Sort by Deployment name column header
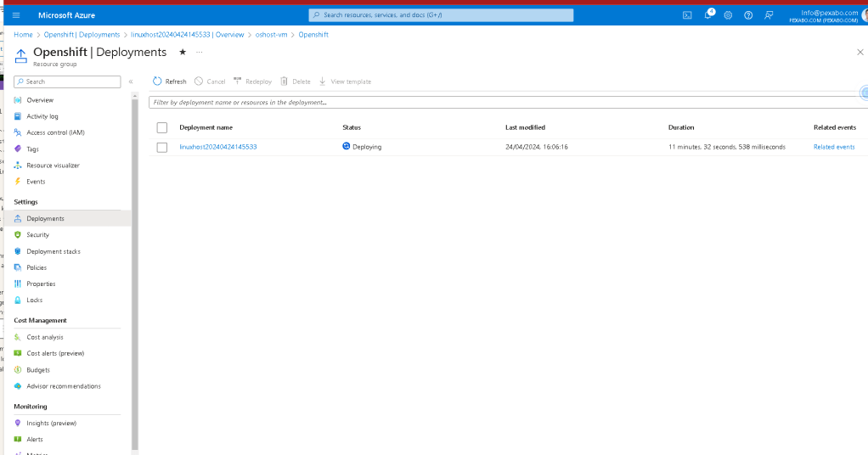The height and width of the screenshot is (455, 868). coord(206,127)
